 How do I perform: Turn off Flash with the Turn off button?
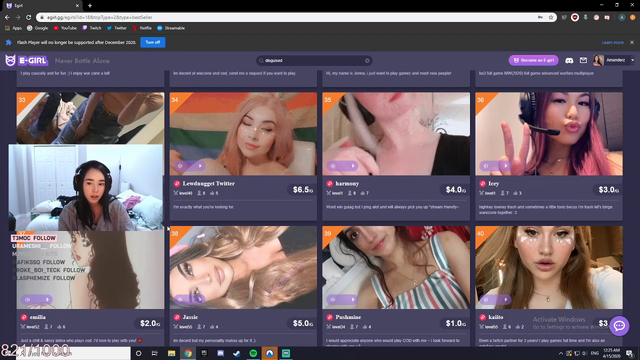tap(153, 42)
